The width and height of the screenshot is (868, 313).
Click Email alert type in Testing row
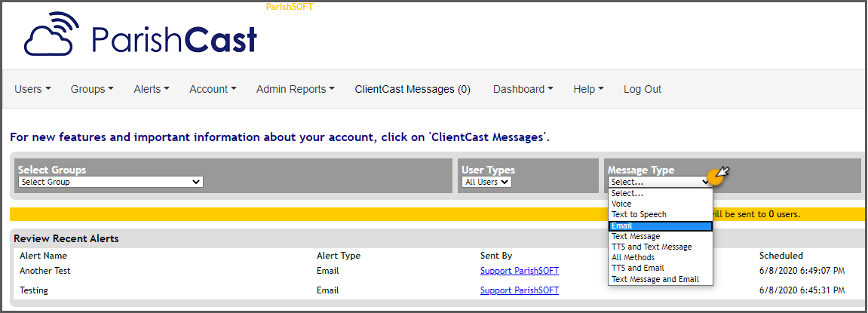(x=328, y=290)
